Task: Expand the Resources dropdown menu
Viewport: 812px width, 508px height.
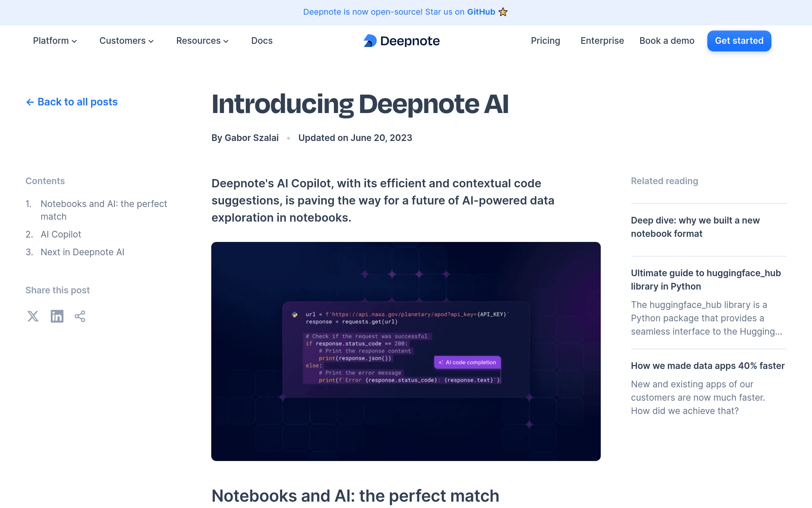Action: pyautogui.click(x=202, y=41)
